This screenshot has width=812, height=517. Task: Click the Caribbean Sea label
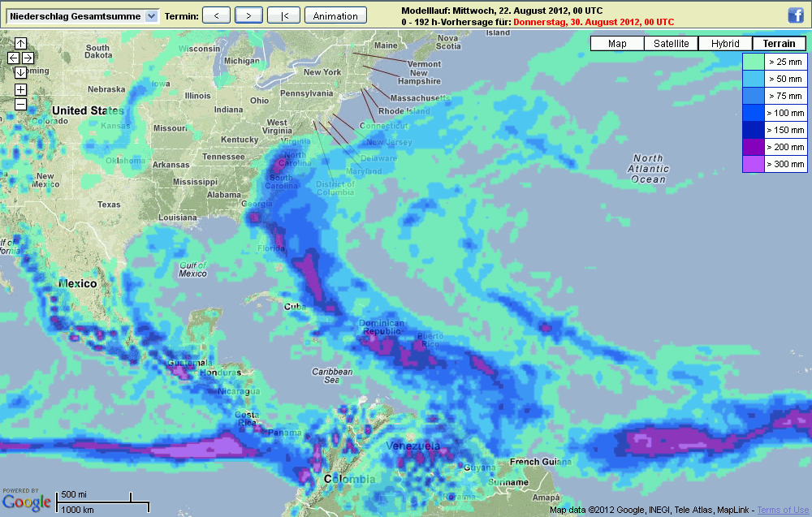point(332,376)
